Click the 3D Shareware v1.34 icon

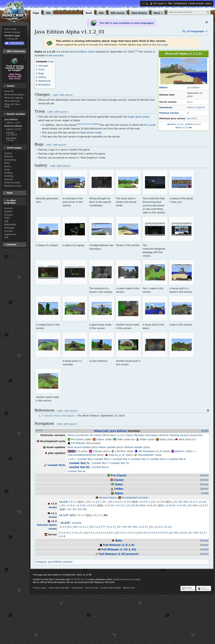[x=136, y=451]
